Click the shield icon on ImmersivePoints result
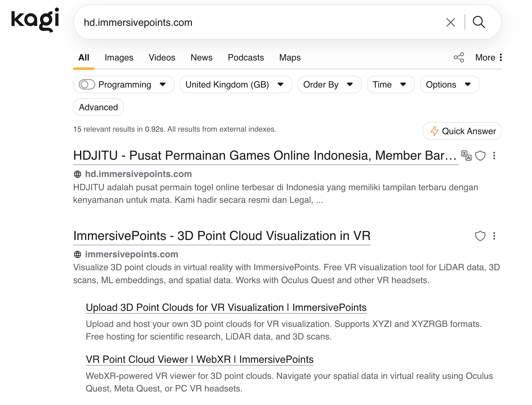This screenshot has width=532, height=405. pyautogui.click(x=480, y=236)
